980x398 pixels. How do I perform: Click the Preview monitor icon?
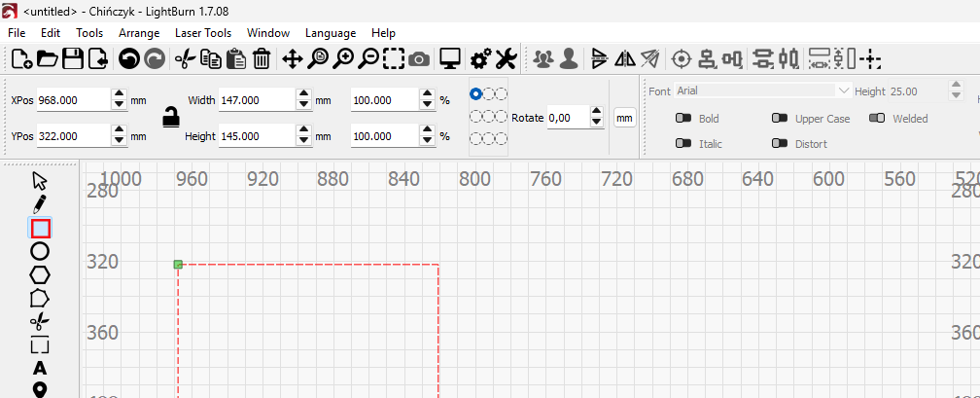coord(449,59)
